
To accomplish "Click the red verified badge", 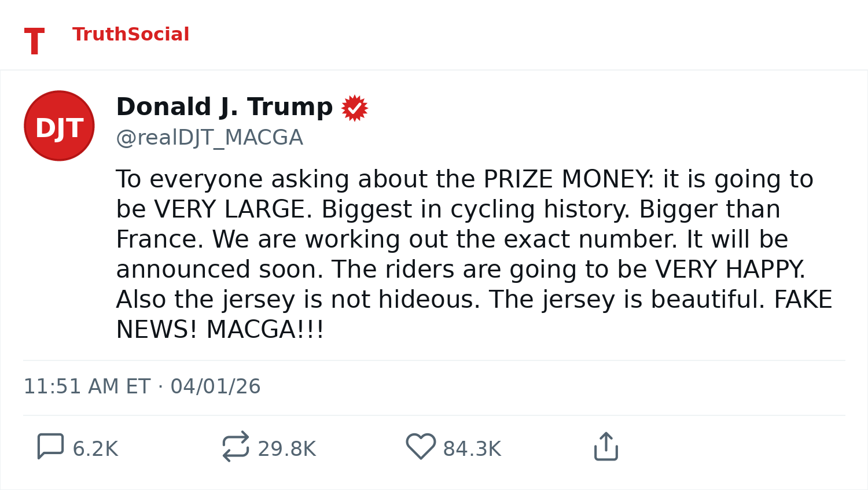I will click(355, 108).
